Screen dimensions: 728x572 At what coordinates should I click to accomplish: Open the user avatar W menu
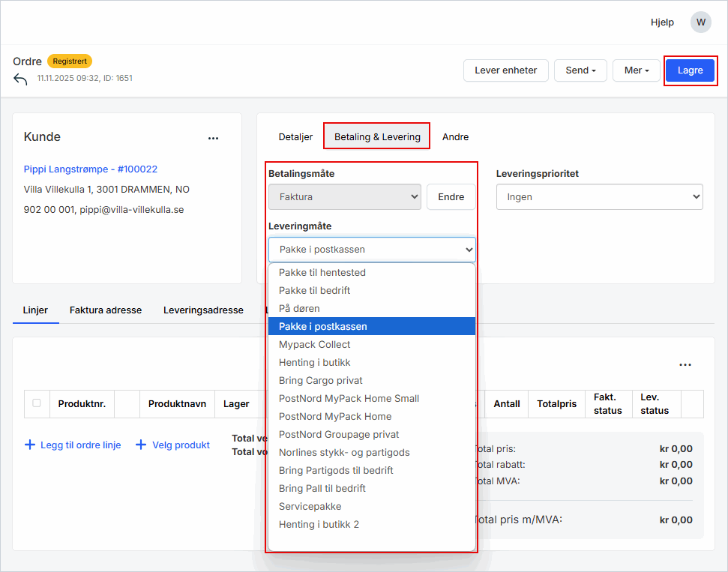point(700,22)
